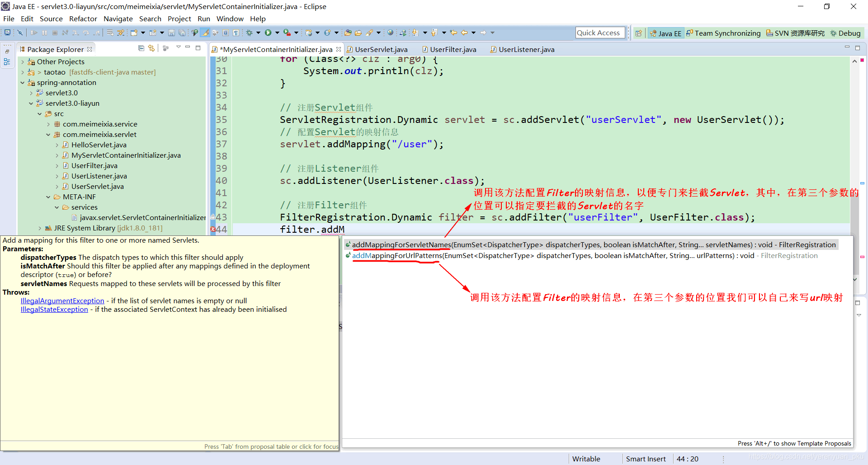868x465 pixels.
Task: Click the Save toolbar icon
Action: point(171,33)
